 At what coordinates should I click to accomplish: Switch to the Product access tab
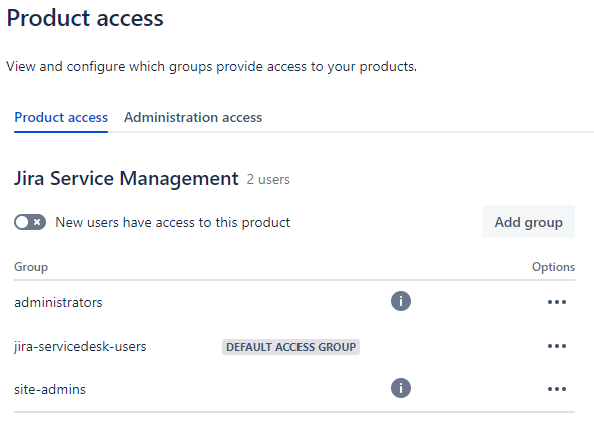click(x=61, y=117)
